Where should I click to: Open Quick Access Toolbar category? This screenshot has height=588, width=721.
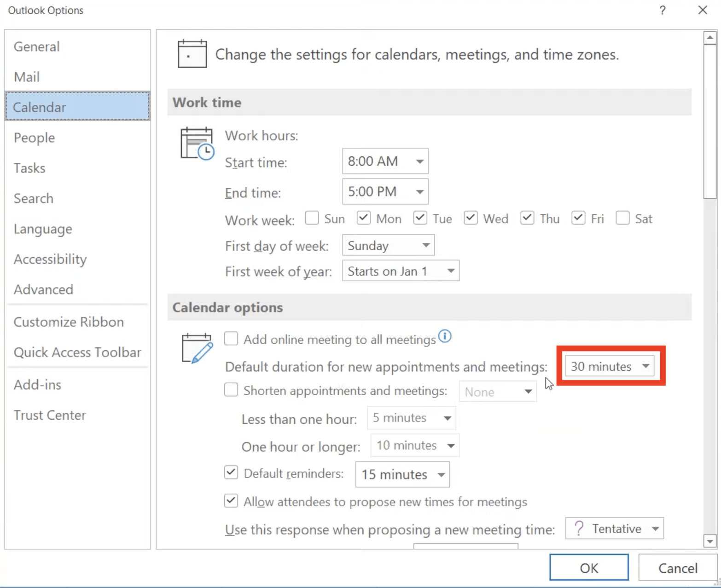point(77,352)
